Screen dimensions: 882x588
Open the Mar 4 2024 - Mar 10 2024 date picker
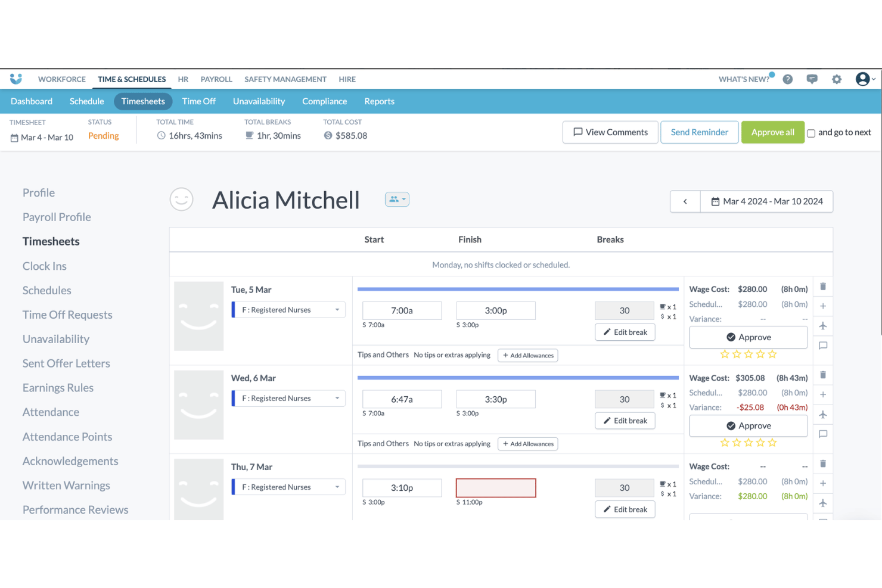[x=766, y=201]
